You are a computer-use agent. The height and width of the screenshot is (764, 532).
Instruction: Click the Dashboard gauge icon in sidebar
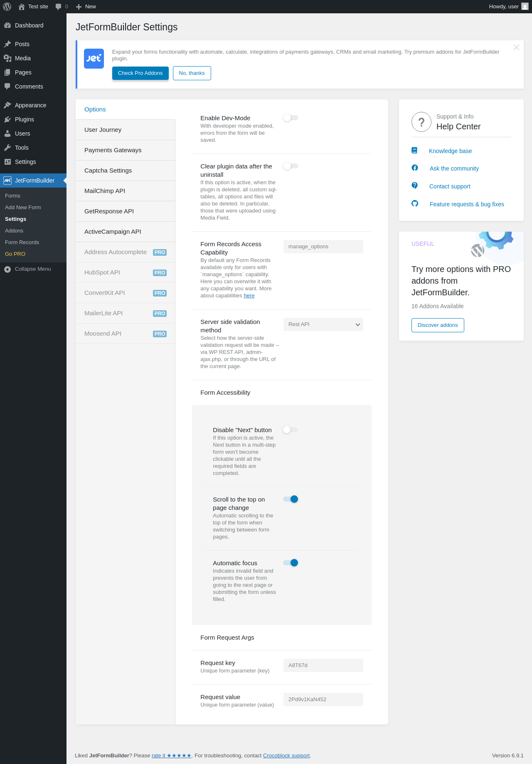[7, 25]
